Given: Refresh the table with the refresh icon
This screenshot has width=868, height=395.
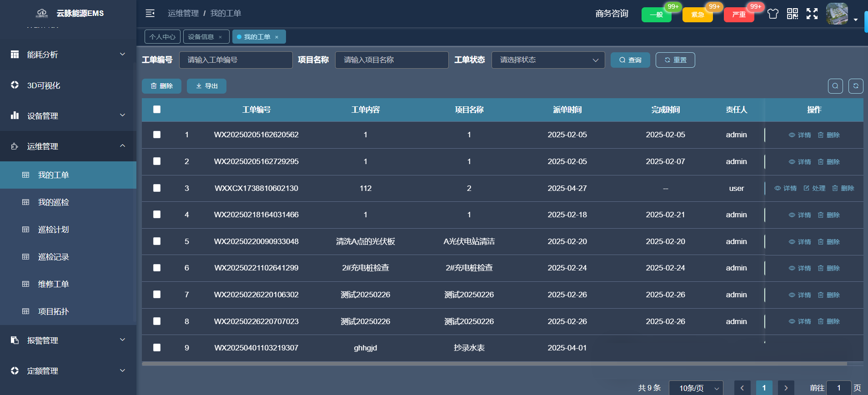Looking at the screenshot, I should pos(856,86).
